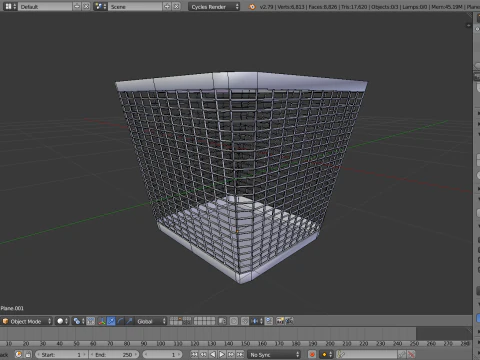
Task: Delete the Default screen layout
Action: pyautogui.click(x=86, y=6)
